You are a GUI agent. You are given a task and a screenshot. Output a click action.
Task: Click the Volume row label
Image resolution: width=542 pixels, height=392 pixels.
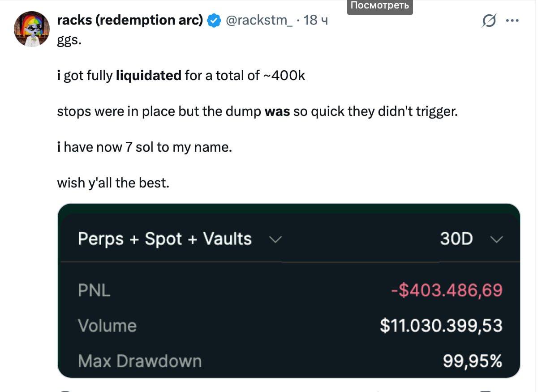point(107,325)
